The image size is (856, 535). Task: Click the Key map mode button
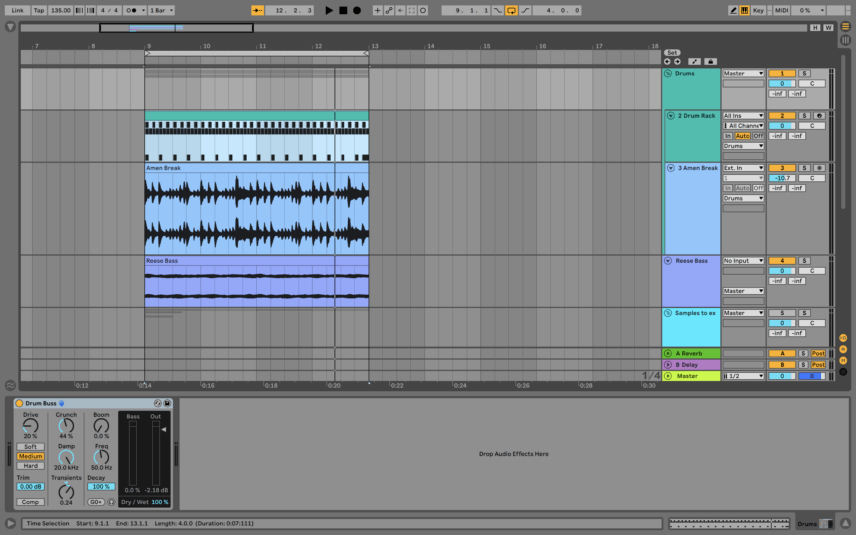point(758,10)
